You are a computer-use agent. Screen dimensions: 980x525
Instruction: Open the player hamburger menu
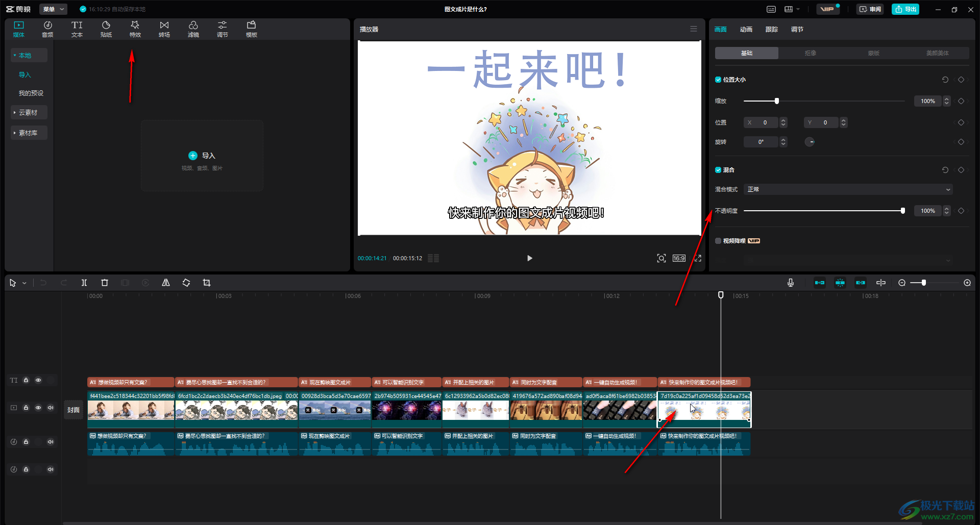pos(694,29)
